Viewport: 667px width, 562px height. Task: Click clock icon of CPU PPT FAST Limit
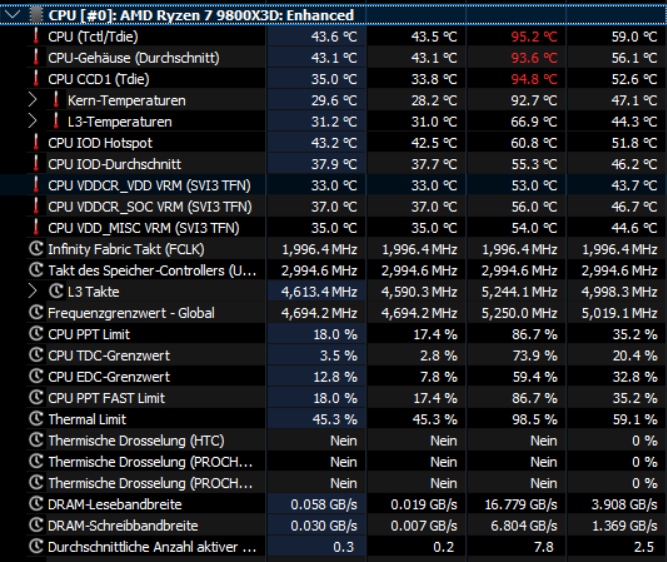36,398
